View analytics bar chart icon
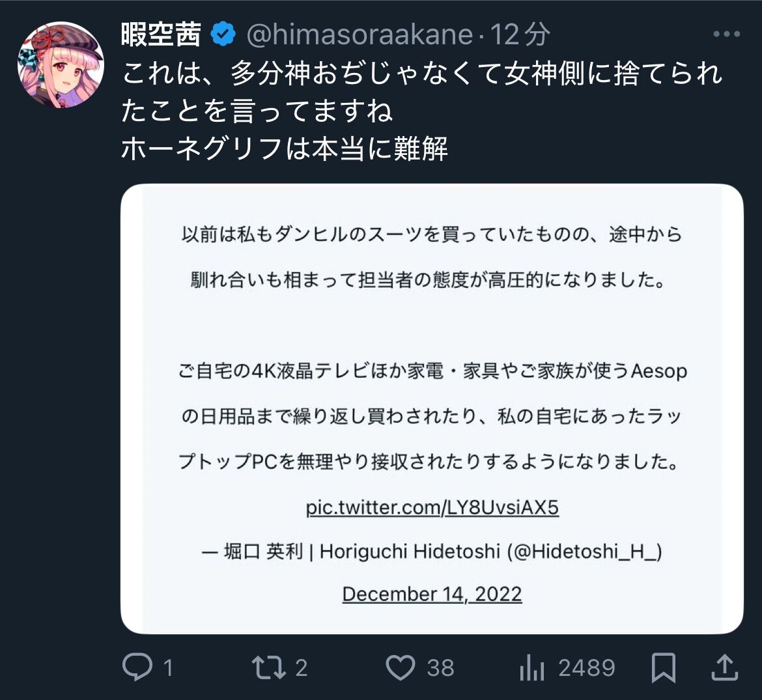762x700 pixels. (x=531, y=667)
